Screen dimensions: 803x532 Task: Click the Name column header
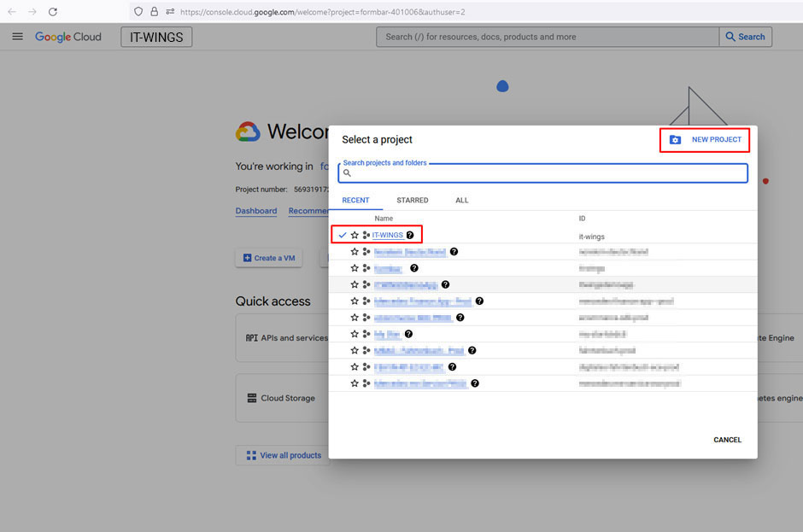[384, 218]
